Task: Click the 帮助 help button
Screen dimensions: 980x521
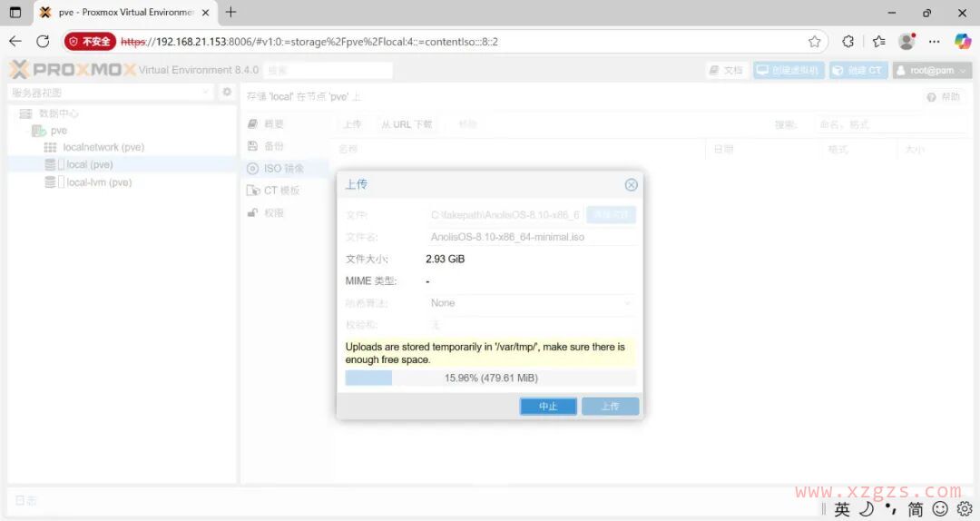Action: point(943,97)
